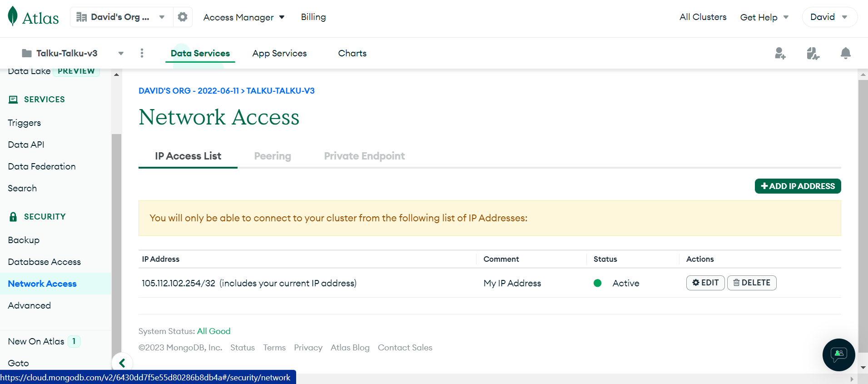868x384 pixels.
Task: Click the Add IP Address button
Action: pos(798,186)
